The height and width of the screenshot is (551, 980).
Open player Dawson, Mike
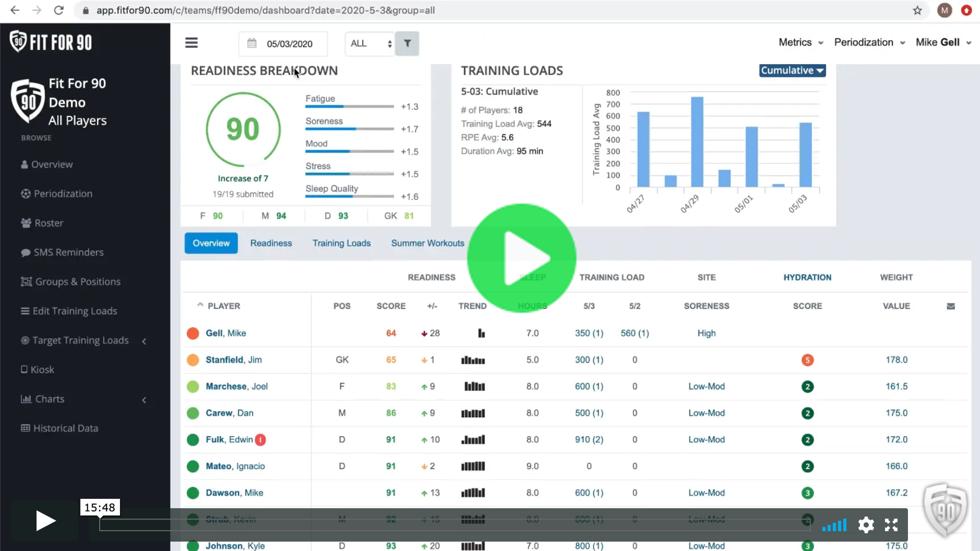[x=234, y=493]
